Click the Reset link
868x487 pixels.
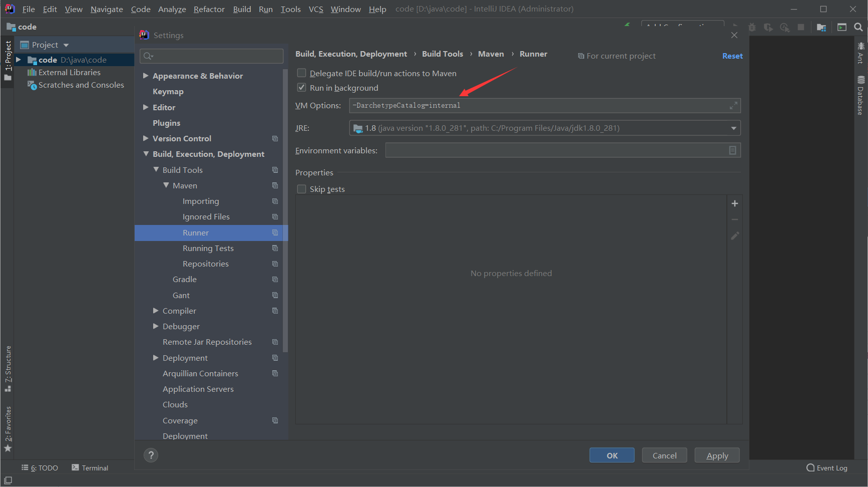point(732,56)
